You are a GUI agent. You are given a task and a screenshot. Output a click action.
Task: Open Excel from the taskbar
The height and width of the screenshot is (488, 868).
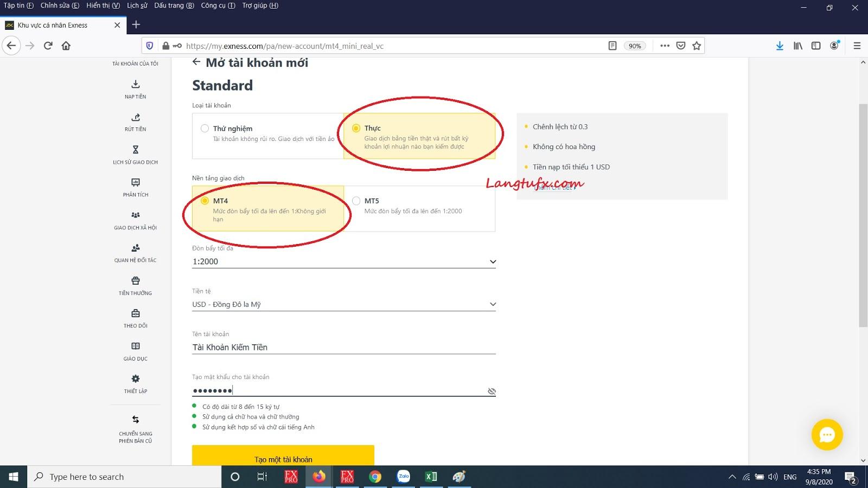431,477
